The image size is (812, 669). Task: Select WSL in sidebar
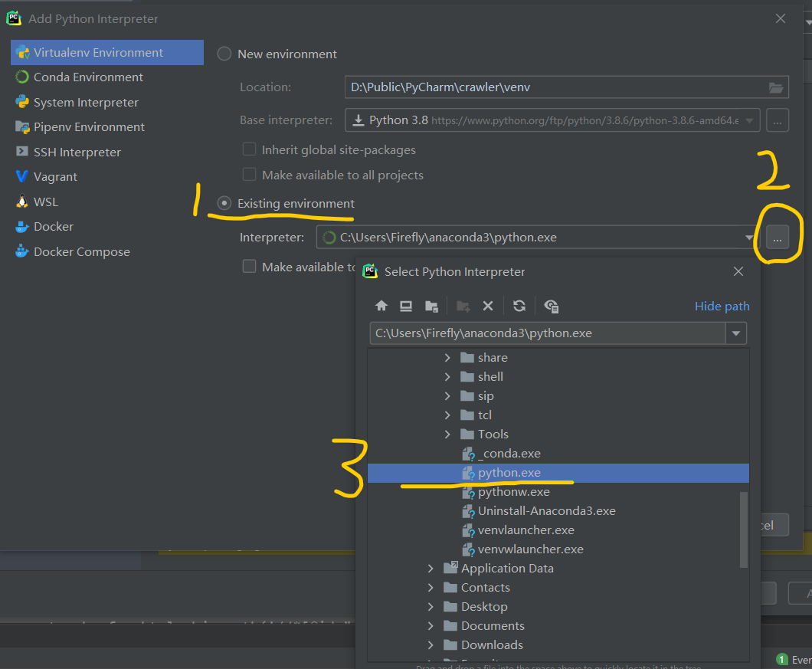(107, 202)
